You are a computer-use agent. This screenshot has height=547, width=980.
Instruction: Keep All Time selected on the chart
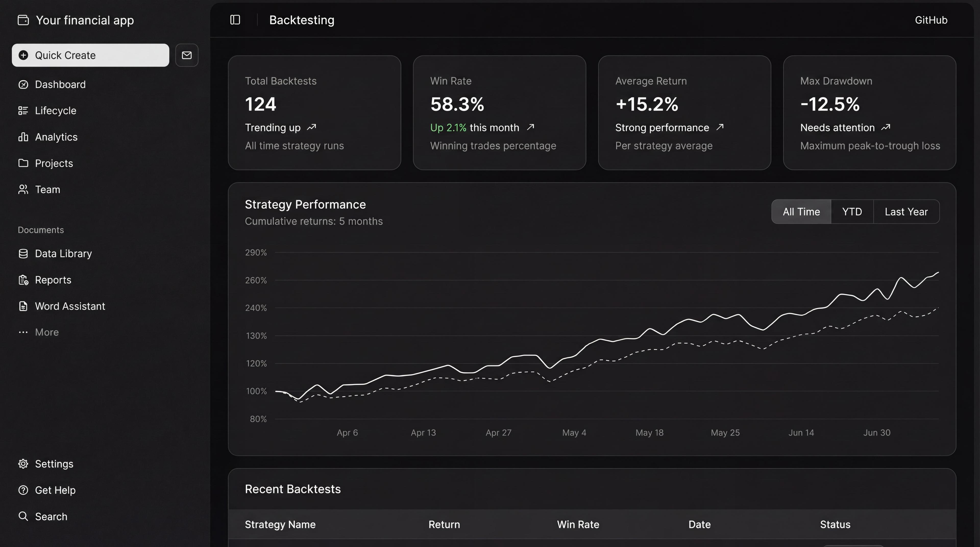[x=801, y=212]
